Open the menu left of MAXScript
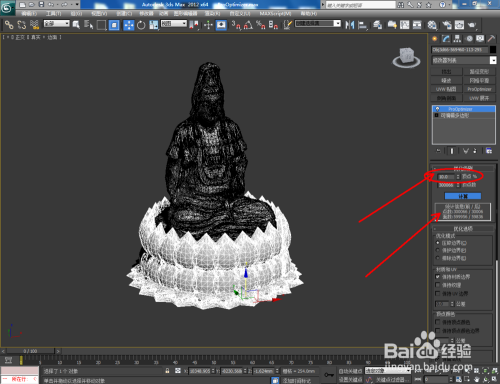The height and width of the screenshot is (384, 500). click(x=240, y=13)
